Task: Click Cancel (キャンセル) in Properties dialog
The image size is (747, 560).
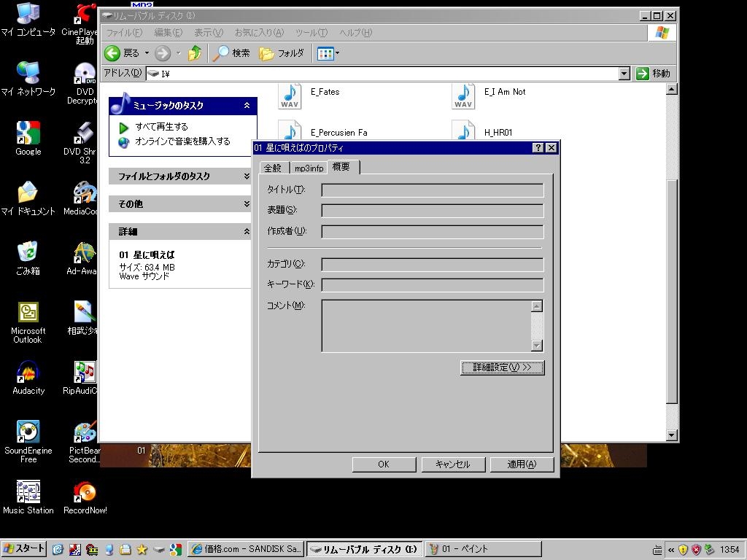Action: (x=453, y=464)
